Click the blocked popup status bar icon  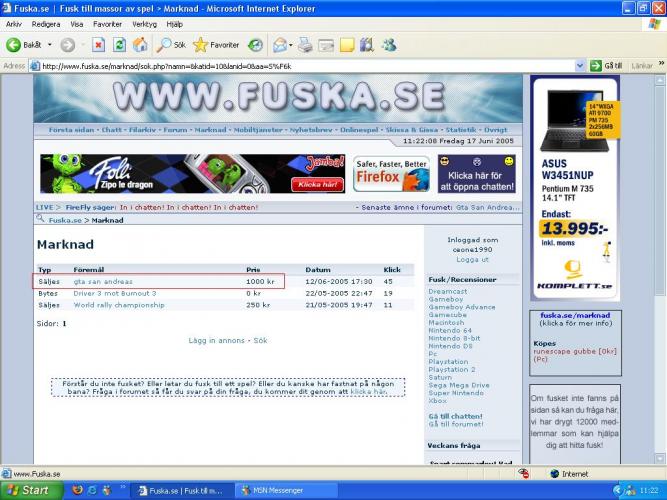point(523,474)
